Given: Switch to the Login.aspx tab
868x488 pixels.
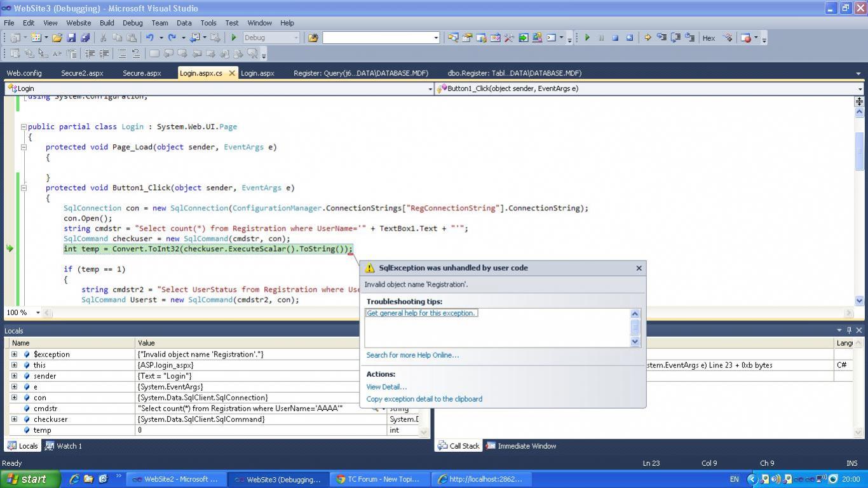Looking at the screenshot, I should tap(257, 73).
